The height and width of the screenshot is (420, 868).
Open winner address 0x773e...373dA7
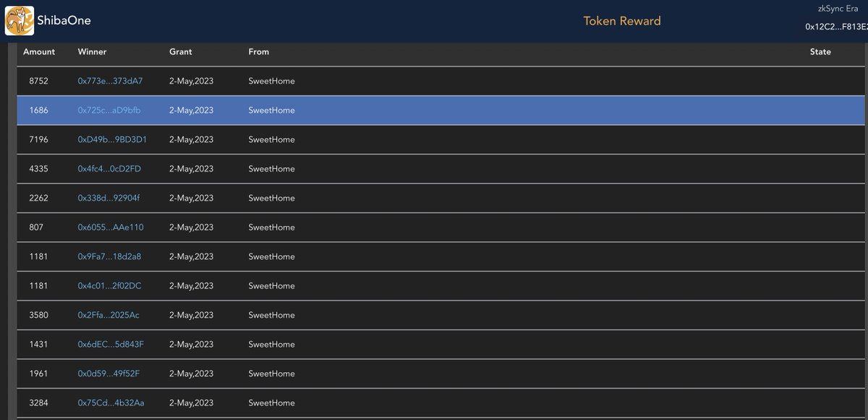pos(110,81)
